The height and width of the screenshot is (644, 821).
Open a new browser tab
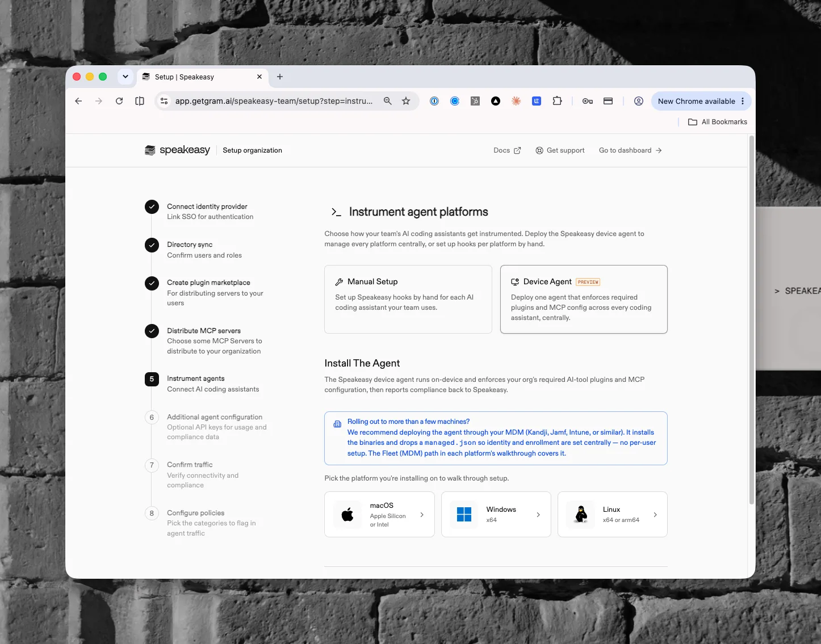point(280,77)
